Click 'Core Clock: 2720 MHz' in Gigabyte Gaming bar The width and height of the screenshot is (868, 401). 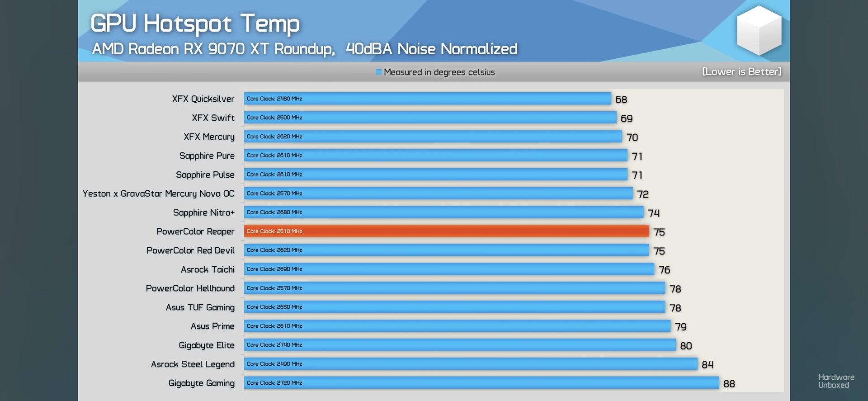(274, 383)
